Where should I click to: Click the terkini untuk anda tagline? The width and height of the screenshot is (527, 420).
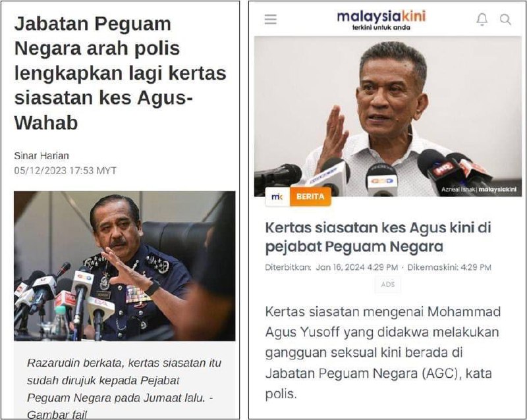381,28
